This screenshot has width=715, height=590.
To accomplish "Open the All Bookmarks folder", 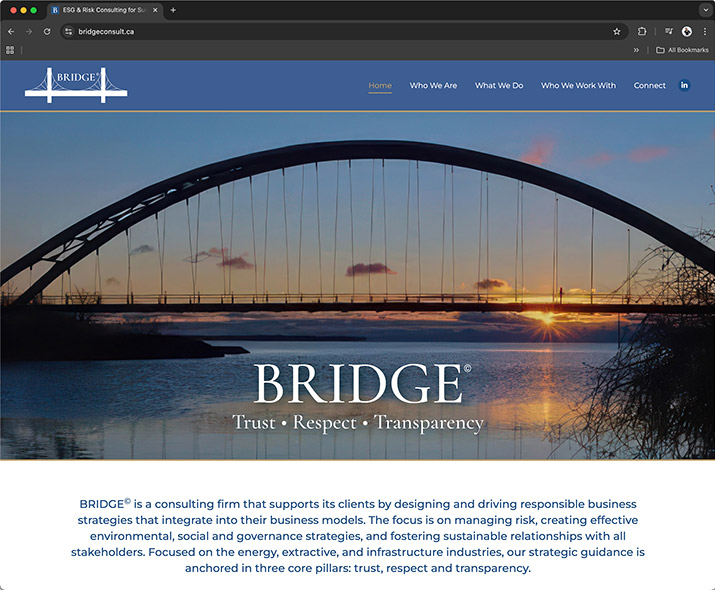I will (682, 50).
